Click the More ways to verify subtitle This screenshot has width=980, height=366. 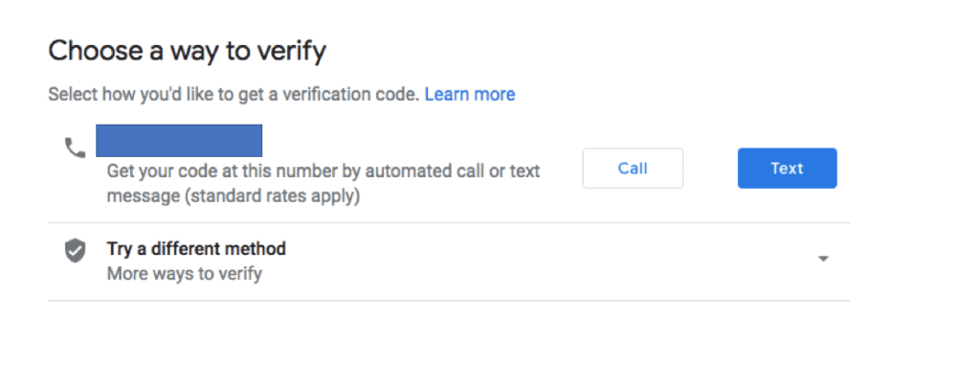point(185,274)
